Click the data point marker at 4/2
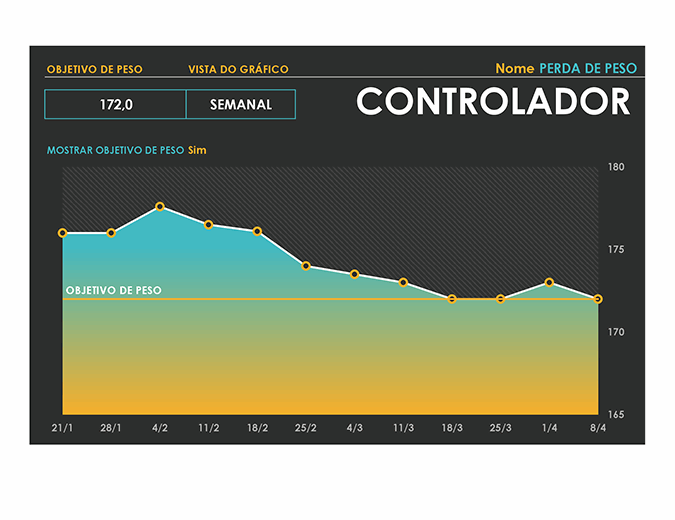The image size is (675, 520). click(x=160, y=207)
